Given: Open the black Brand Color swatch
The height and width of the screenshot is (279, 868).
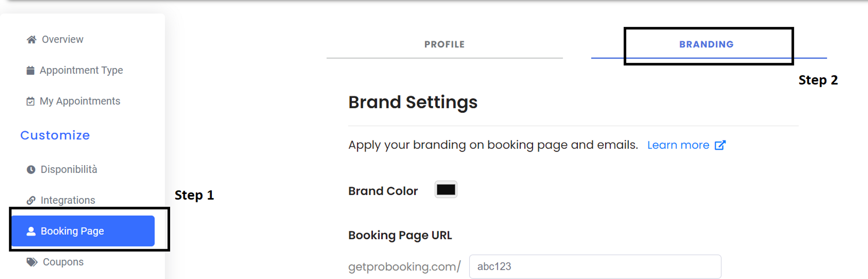Looking at the screenshot, I should point(446,190).
